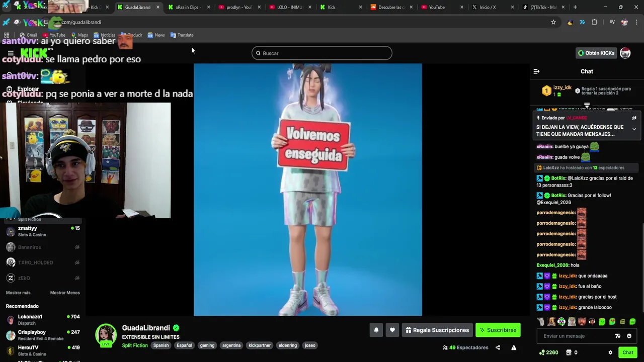This screenshot has width=644, height=362.
Task: Open Bananirou offline channel
Action: (x=43, y=247)
